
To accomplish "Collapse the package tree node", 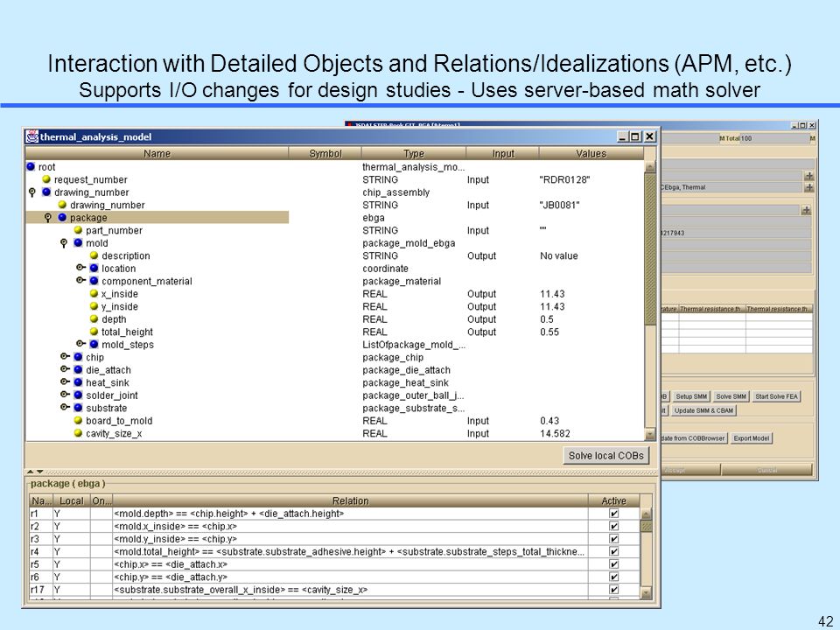I will pos(48,218).
